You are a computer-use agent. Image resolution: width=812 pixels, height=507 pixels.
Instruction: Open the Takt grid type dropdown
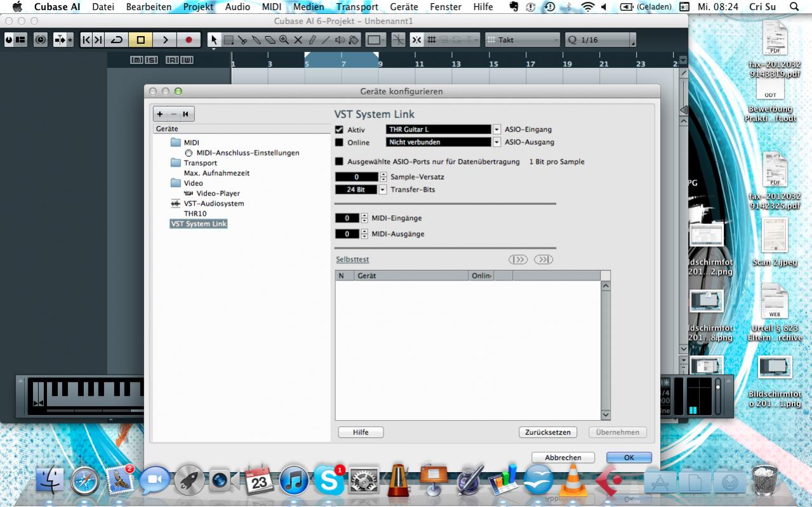click(x=522, y=40)
